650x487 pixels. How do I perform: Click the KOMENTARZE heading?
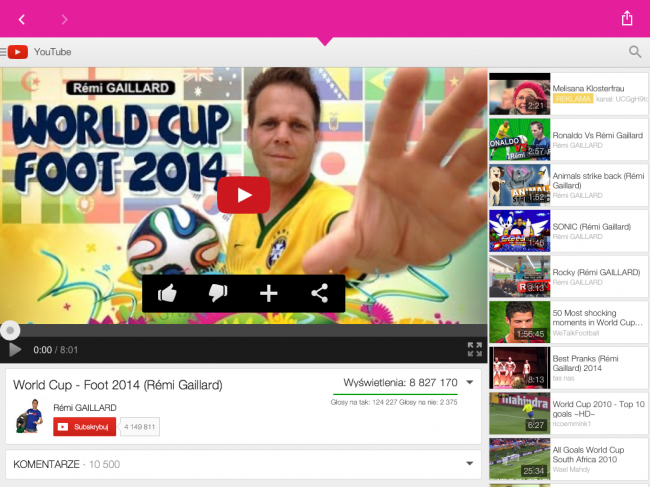(x=46, y=464)
